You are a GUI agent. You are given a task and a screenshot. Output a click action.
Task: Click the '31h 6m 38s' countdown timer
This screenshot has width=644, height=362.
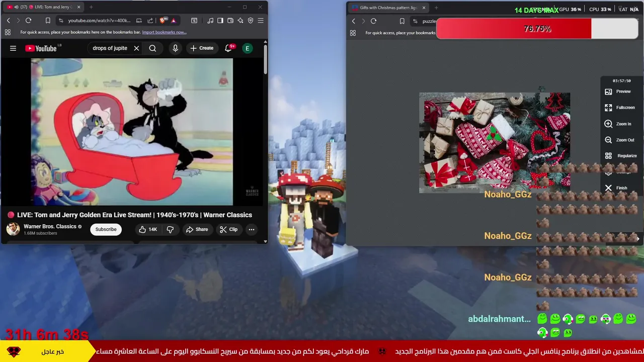47,334
